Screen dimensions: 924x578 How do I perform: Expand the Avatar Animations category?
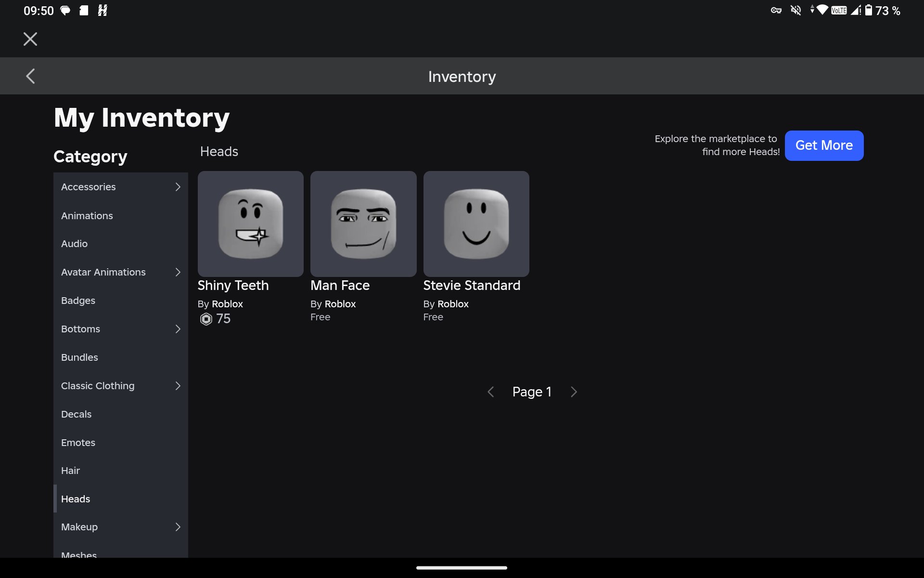point(121,272)
